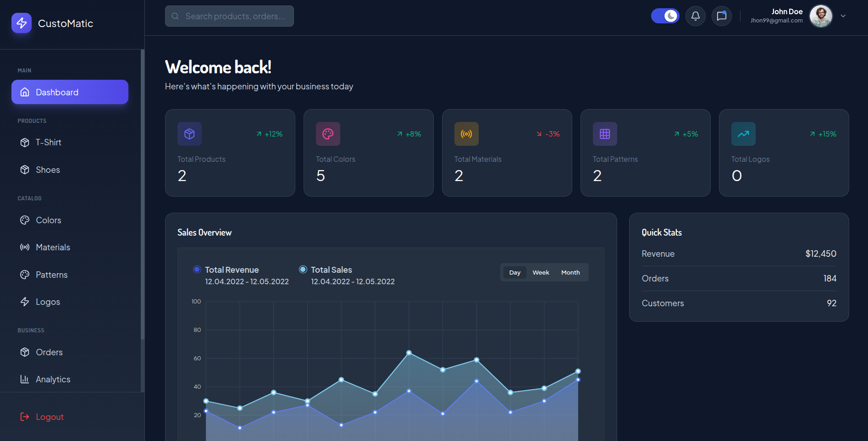The image size is (868, 441).
Task: Click the Materials sidebar signal icon
Action: point(25,247)
